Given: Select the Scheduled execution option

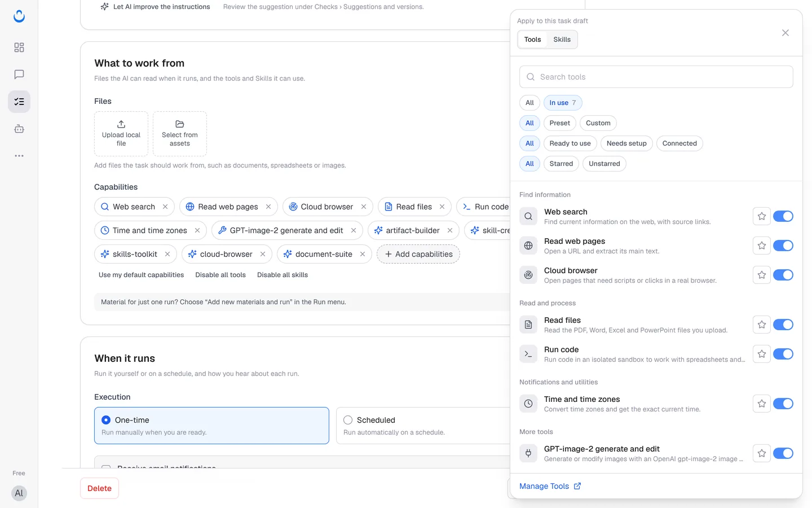Looking at the screenshot, I should pyautogui.click(x=423, y=426).
